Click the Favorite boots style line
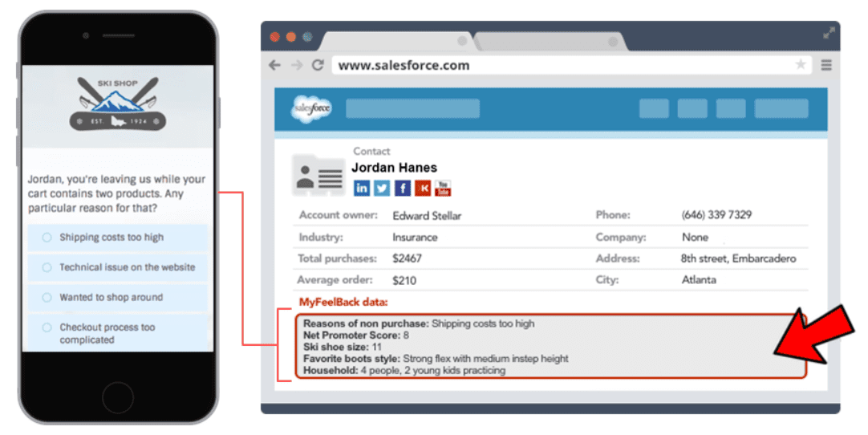 pyautogui.click(x=436, y=359)
